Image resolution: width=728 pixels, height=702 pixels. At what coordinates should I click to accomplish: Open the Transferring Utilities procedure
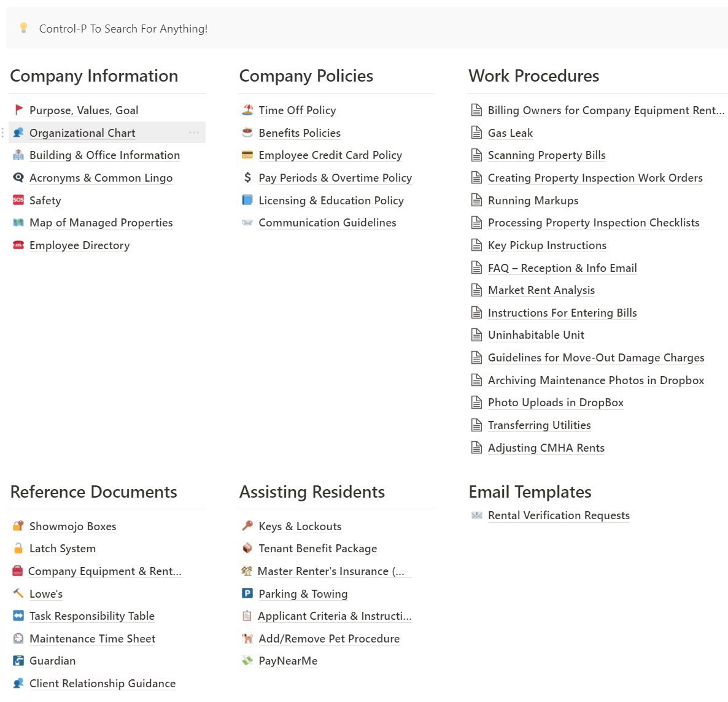pos(540,425)
